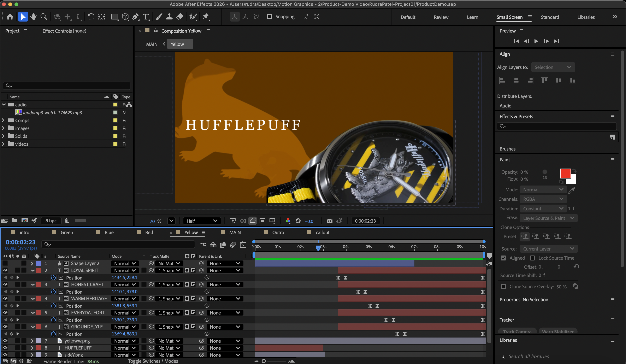626x364 pixels.
Task: Enable motion blur switch in timeline
Action: point(233,245)
